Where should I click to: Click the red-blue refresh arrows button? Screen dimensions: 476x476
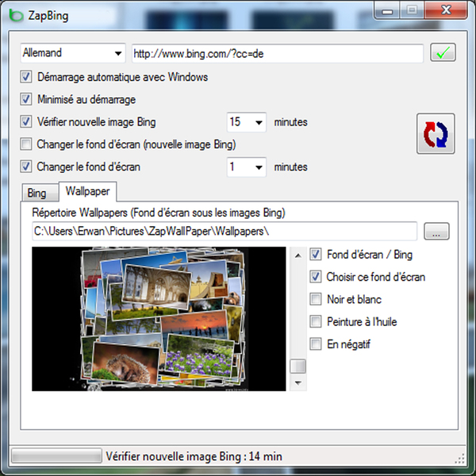click(436, 133)
